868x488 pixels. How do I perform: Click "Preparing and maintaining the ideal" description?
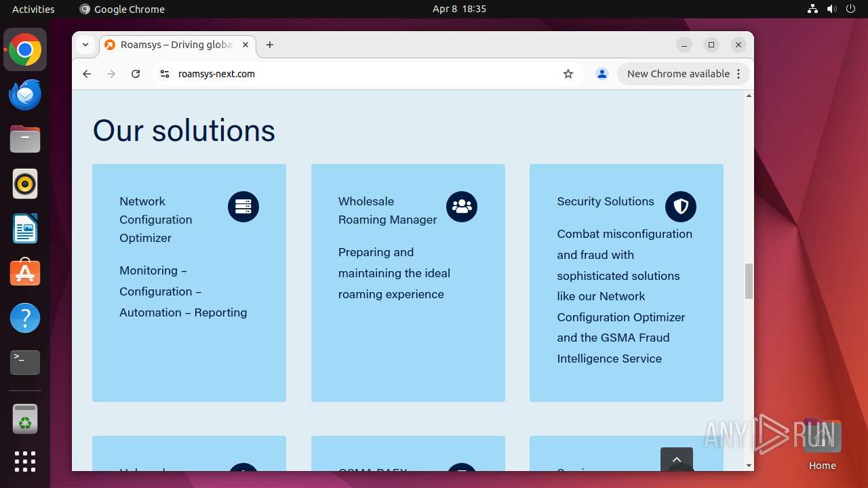tap(394, 273)
